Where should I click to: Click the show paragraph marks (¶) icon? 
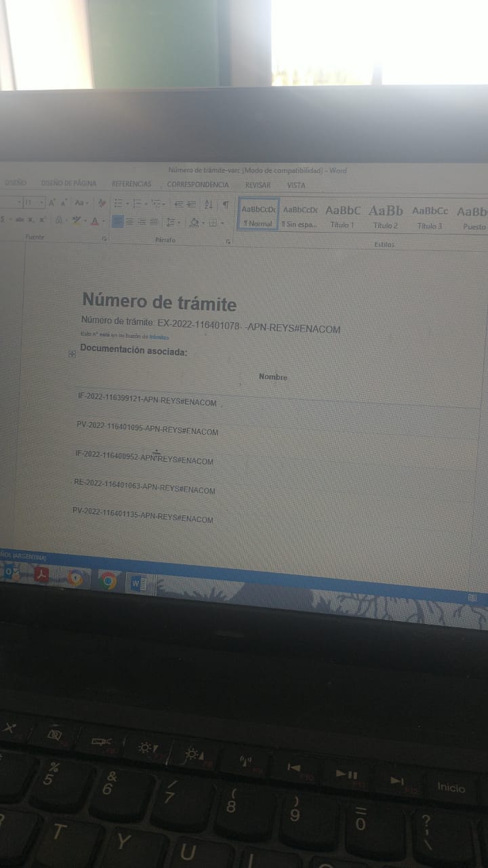pyautogui.click(x=225, y=204)
